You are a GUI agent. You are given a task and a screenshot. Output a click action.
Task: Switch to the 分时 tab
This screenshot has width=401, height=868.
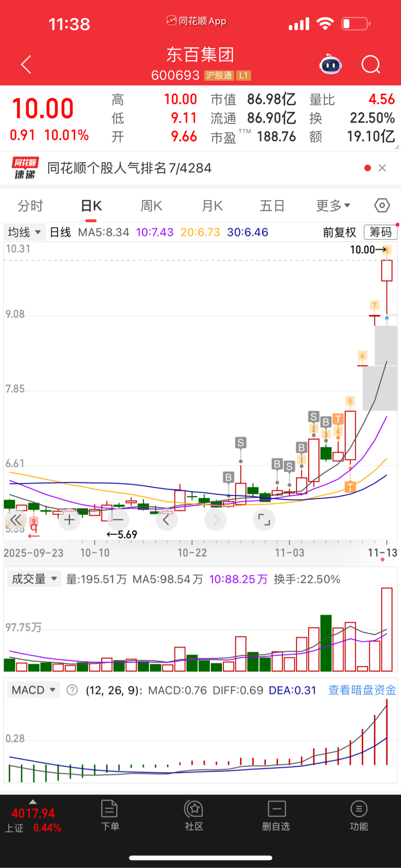pos(30,206)
